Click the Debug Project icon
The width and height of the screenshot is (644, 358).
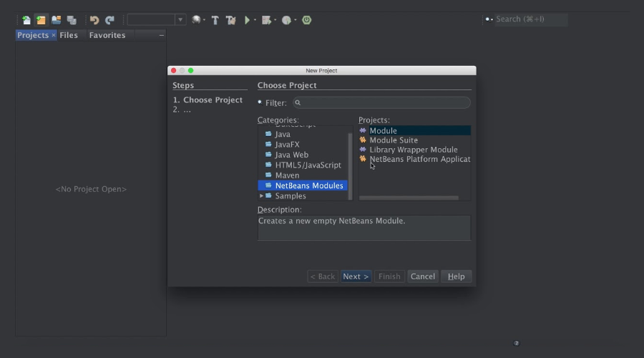click(x=266, y=20)
